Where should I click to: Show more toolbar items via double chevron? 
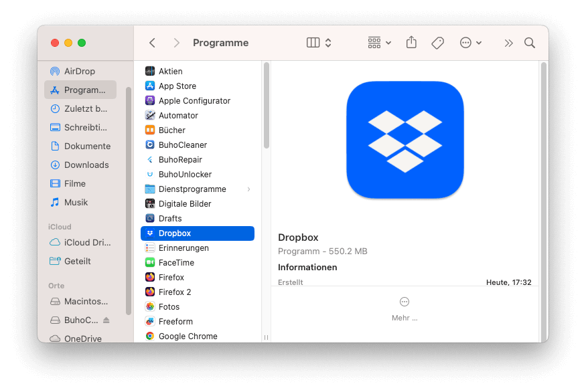pos(508,43)
